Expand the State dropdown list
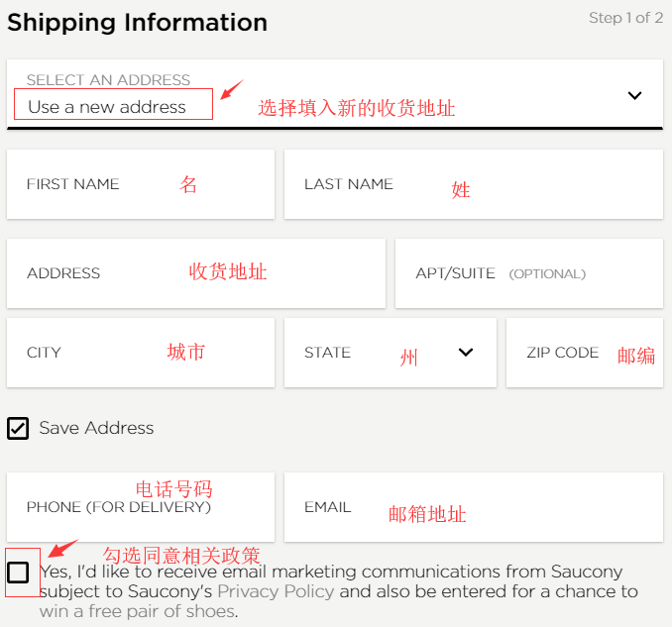The width and height of the screenshot is (672, 627). (390, 353)
